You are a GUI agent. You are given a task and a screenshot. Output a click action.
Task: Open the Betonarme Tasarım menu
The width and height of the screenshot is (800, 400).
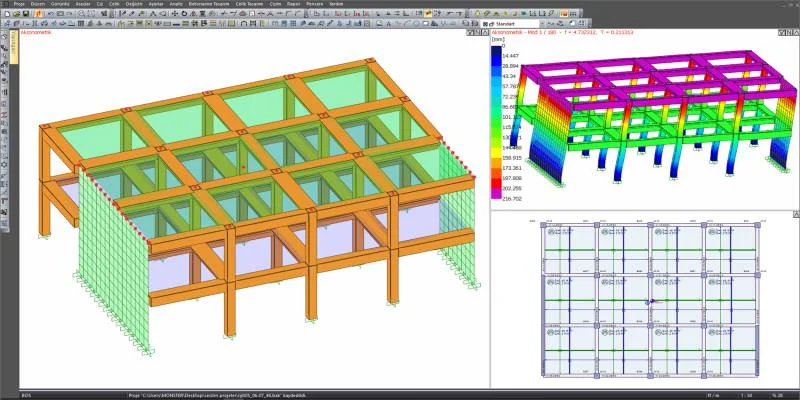pos(209,4)
